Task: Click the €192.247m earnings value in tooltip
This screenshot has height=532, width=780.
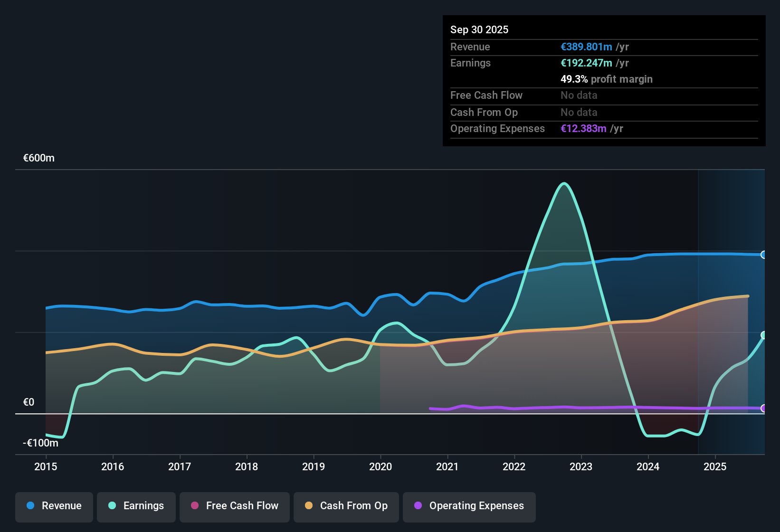Action: click(586, 63)
